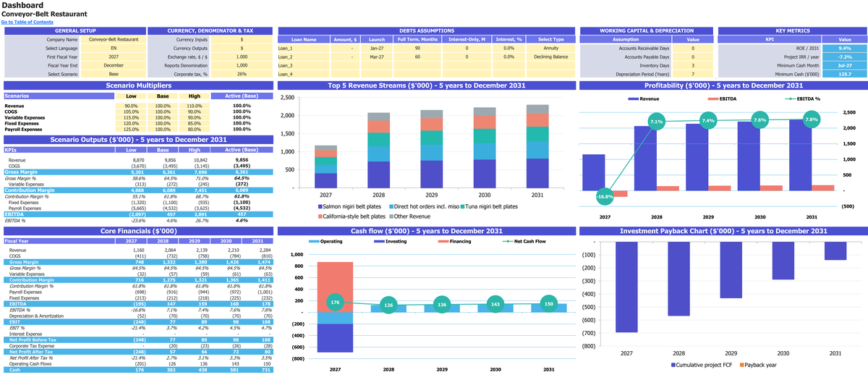
Task: Click the 7.1% EBITDA marker for 2028
Action: click(x=656, y=122)
